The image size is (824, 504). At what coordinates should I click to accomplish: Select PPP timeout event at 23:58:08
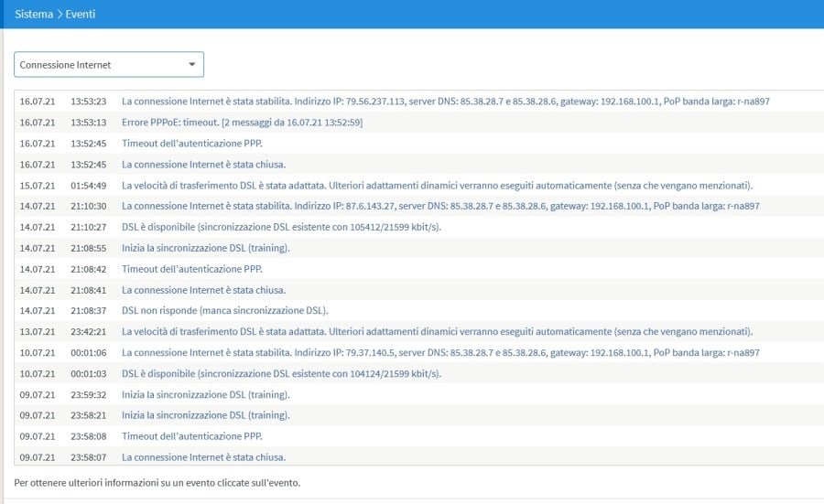192,436
